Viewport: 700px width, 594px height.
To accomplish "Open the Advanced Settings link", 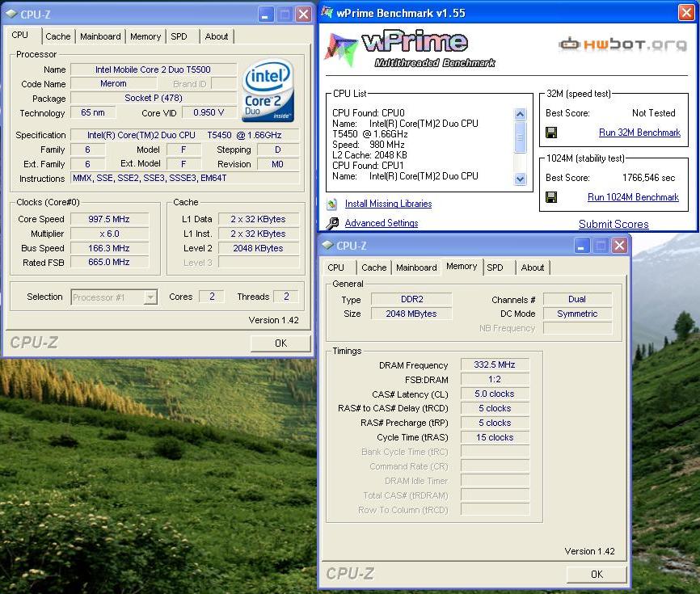I will pos(382,223).
